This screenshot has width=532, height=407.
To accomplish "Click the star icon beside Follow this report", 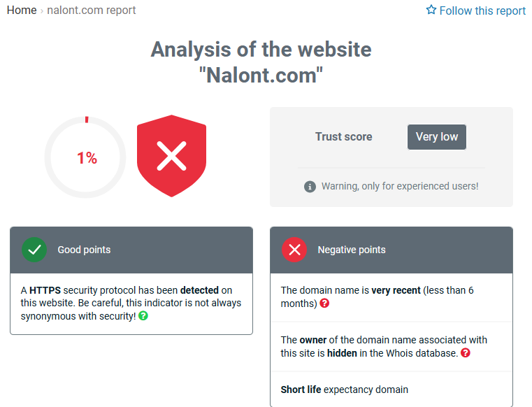I will click(431, 10).
